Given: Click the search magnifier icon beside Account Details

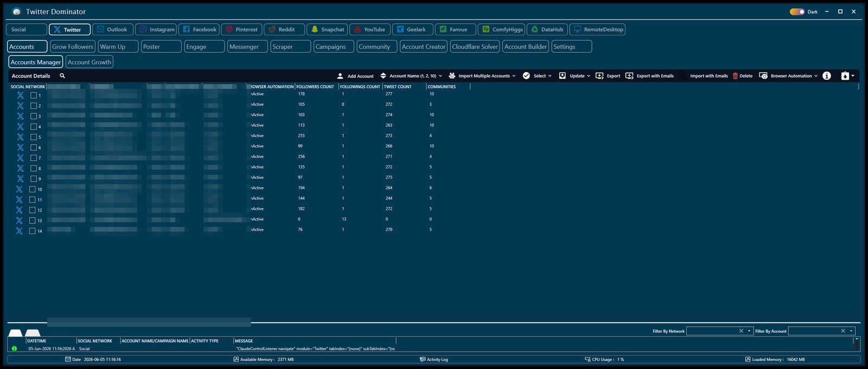Looking at the screenshot, I should coord(62,76).
